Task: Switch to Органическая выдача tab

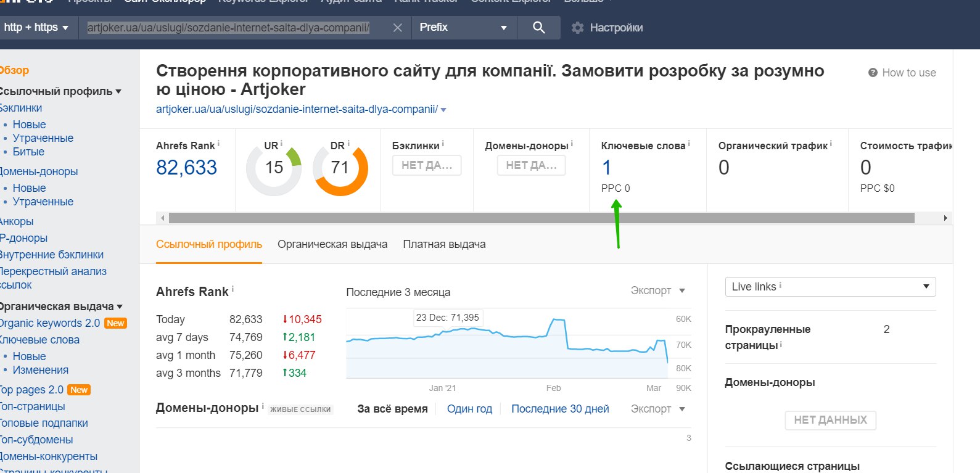Action: click(x=332, y=244)
